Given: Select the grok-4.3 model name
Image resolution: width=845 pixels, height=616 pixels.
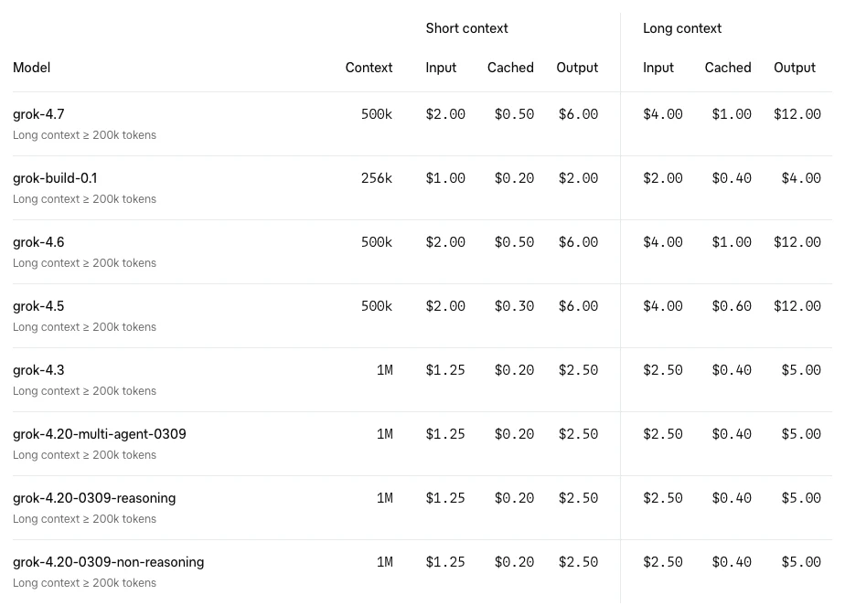Looking at the screenshot, I should (x=38, y=370).
